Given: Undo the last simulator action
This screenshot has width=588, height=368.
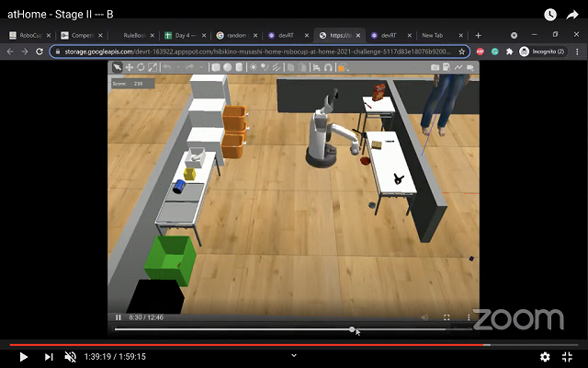Looking at the screenshot, I should click(x=167, y=67).
